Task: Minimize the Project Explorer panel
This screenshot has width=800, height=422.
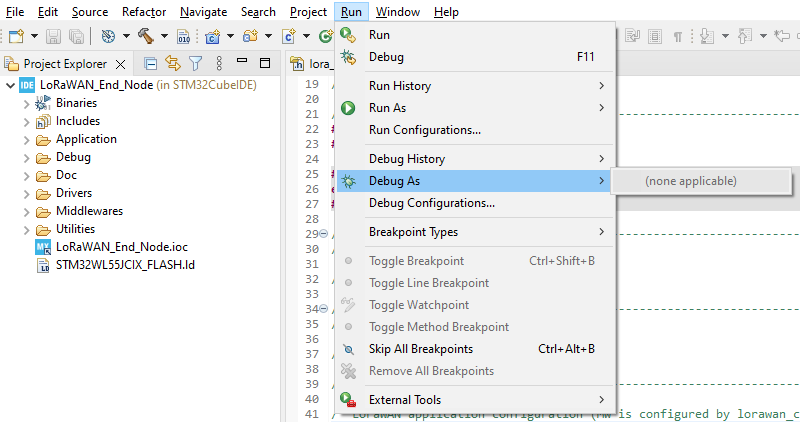Action: click(242, 61)
